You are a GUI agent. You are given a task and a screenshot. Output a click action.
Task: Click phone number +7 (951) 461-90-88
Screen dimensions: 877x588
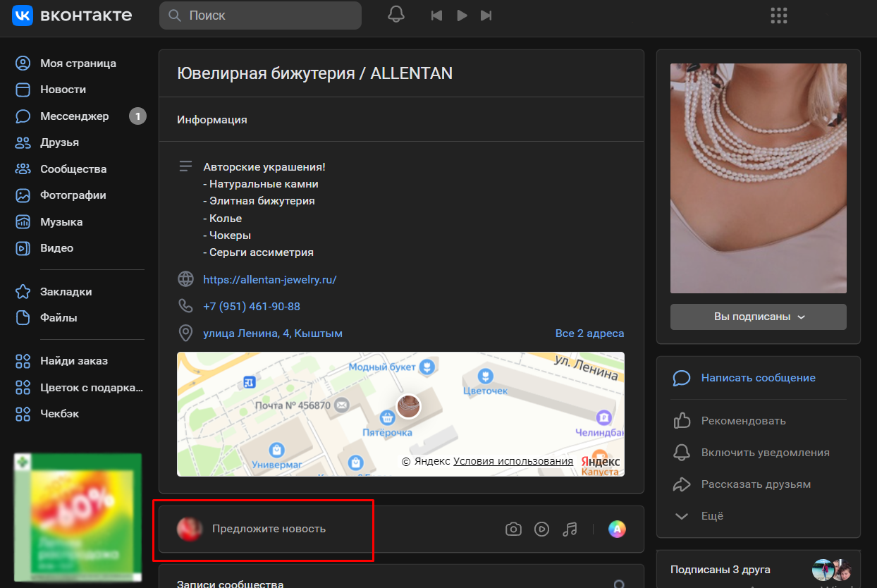coord(252,307)
